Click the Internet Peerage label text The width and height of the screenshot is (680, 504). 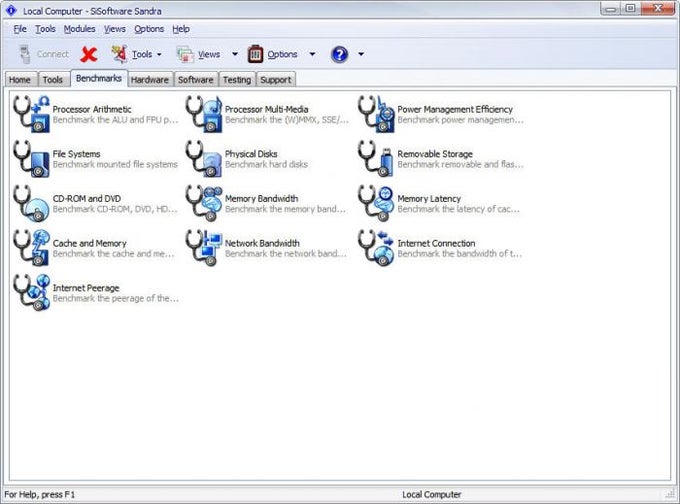pos(86,288)
